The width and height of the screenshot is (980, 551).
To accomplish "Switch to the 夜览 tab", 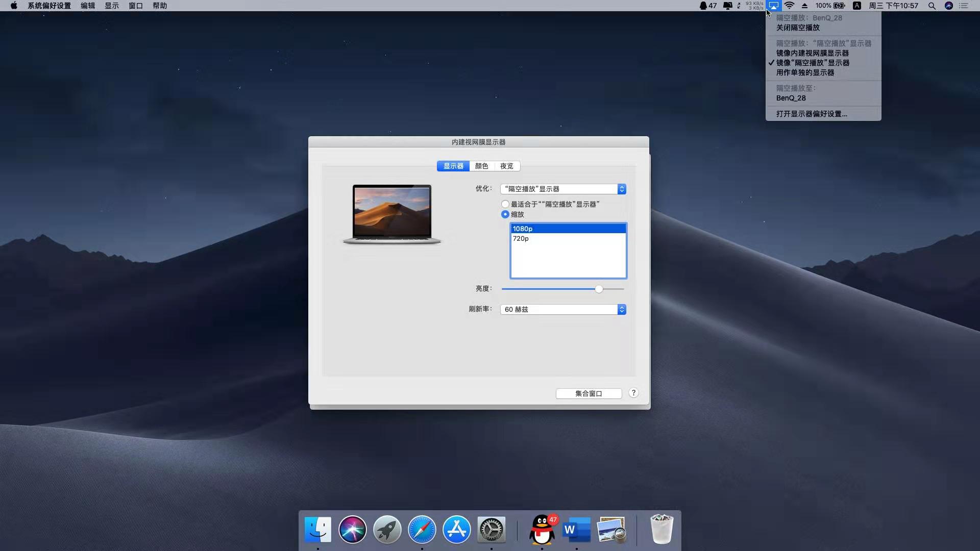I will click(507, 166).
